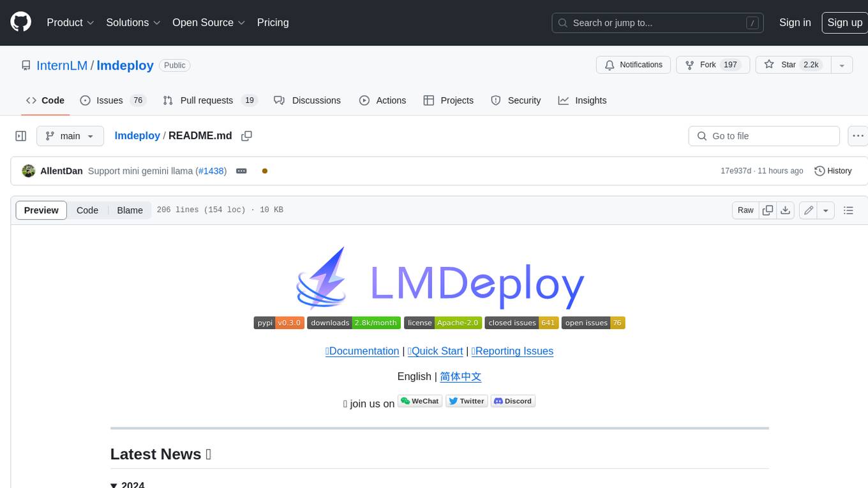The height and width of the screenshot is (488, 868).
Task: Star the repository
Action: 793,65
